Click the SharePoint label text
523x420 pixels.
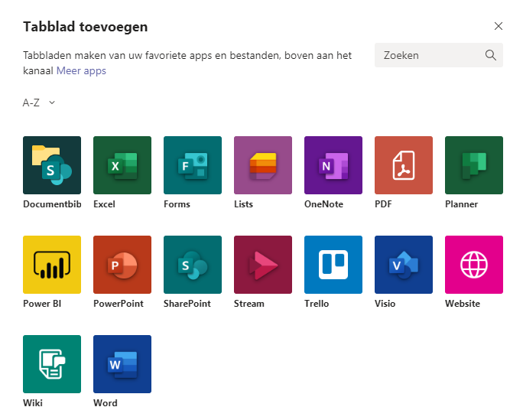(x=187, y=304)
